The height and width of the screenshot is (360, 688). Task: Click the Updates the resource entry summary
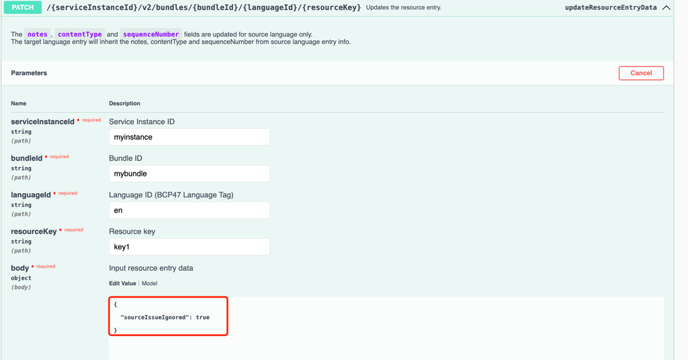pyautogui.click(x=404, y=7)
